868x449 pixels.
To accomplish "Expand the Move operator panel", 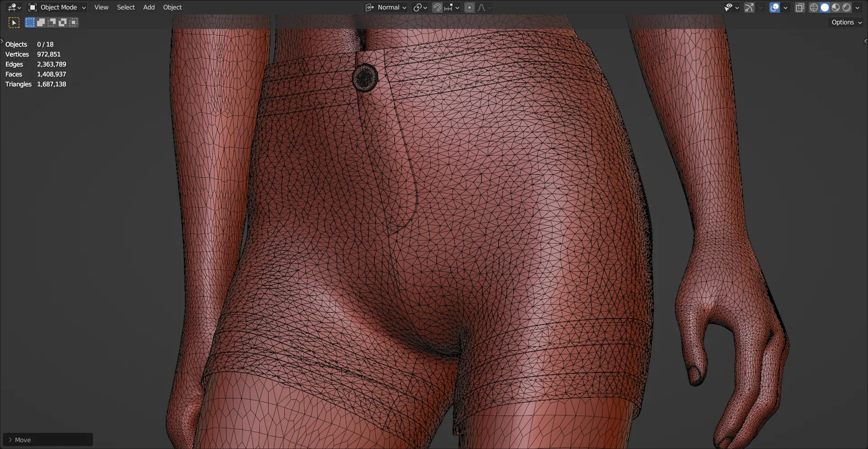I will click(48, 440).
